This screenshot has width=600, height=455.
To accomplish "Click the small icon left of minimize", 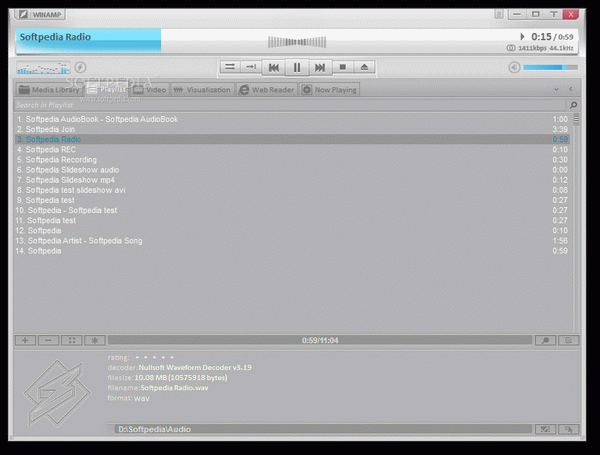I will 499,15.
